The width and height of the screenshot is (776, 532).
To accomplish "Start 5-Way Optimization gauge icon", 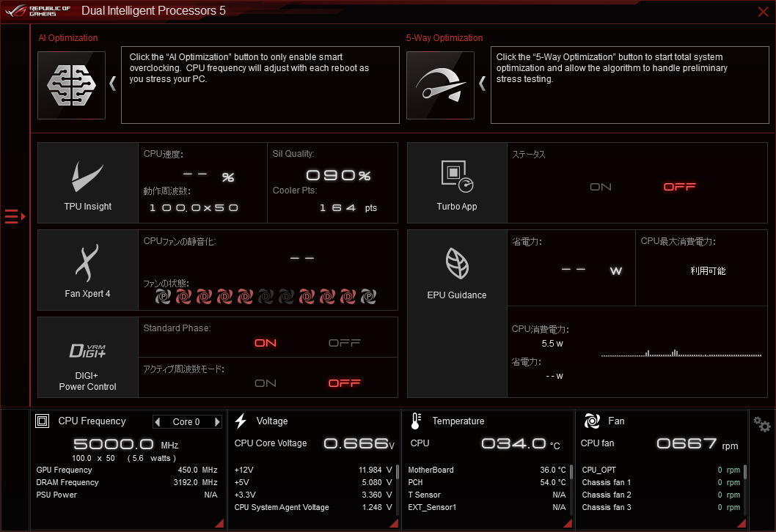I will click(440, 85).
